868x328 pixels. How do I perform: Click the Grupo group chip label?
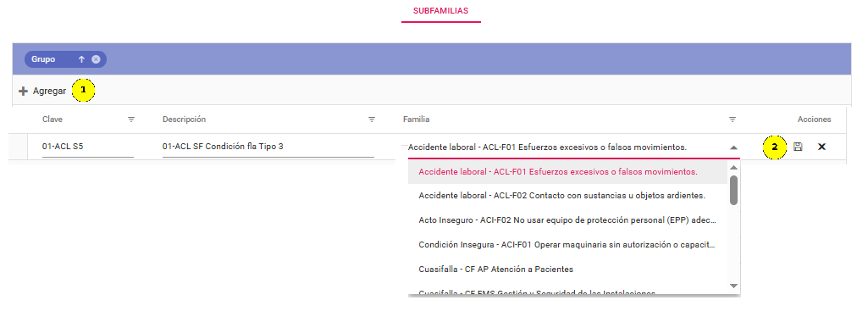point(43,59)
